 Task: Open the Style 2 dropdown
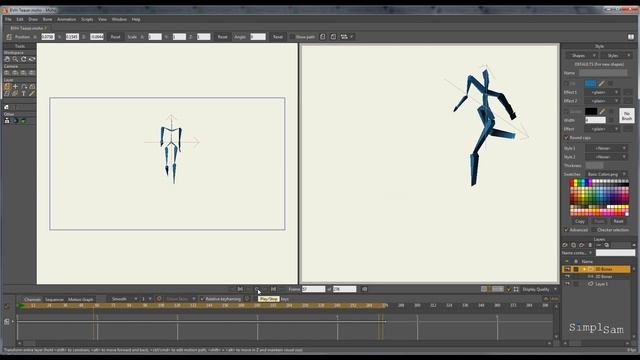point(606,157)
